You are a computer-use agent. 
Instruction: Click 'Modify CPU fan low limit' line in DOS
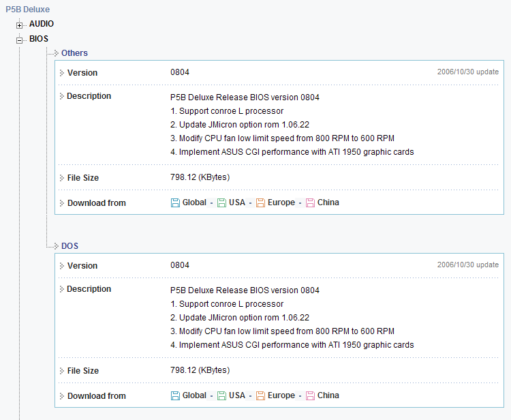pyautogui.click(x=282, y=331)
